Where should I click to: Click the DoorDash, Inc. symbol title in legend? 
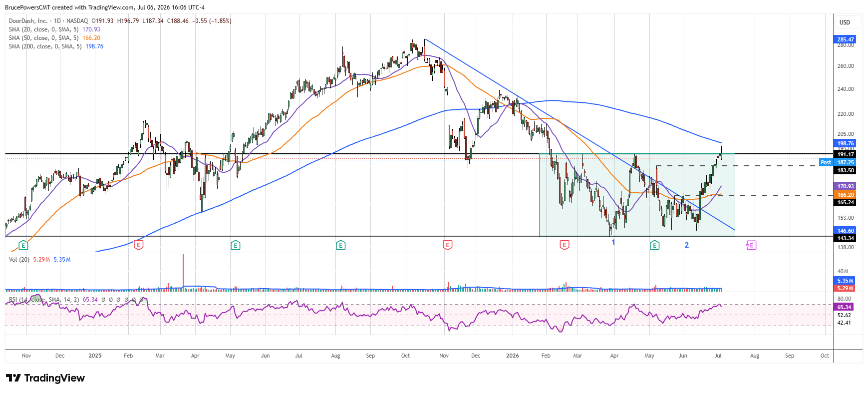(28, 21)
